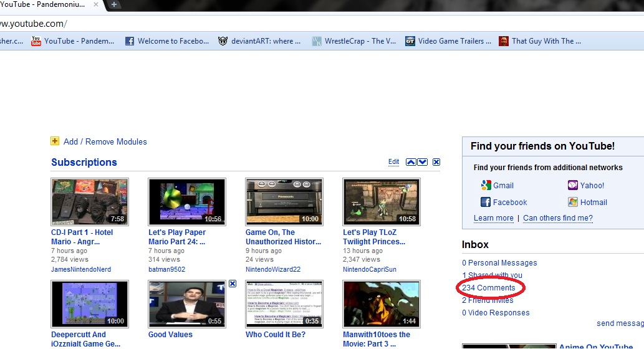Open the Learn more link
Image resolution: width=644 pixels, height=349 pixels.
pos(494,218)
